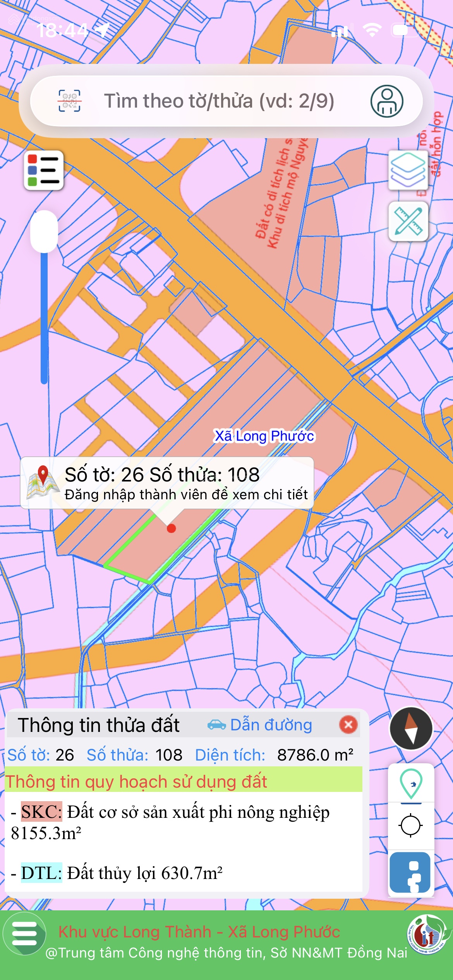Open the map layers stack icon
Image resolution: width=453 pixels, height=980 pixels.
[x=408, y=170]
